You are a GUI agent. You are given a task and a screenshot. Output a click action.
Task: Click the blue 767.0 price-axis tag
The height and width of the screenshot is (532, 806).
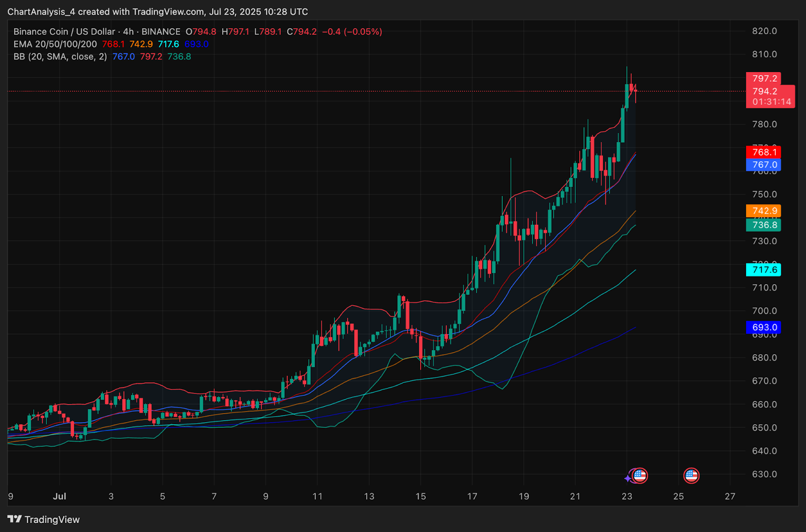pos(764,165)
